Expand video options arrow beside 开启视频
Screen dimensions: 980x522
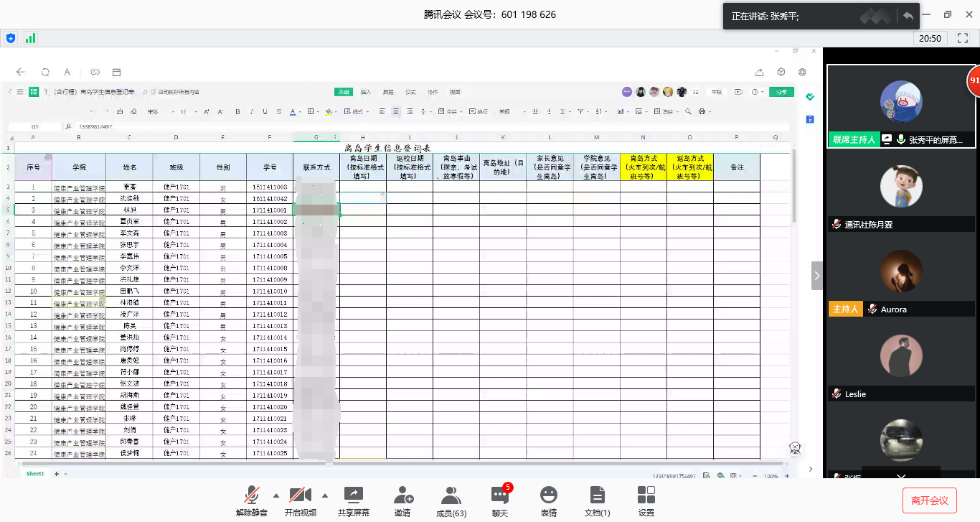click(x=325, y=495)
